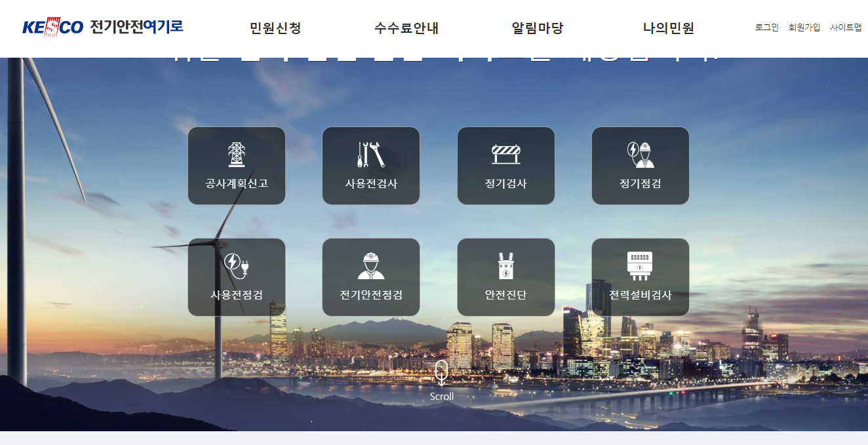Click the 공사계획신고 tower icon
This screenshot has height=445, width=868.
(x=237, y=154)
